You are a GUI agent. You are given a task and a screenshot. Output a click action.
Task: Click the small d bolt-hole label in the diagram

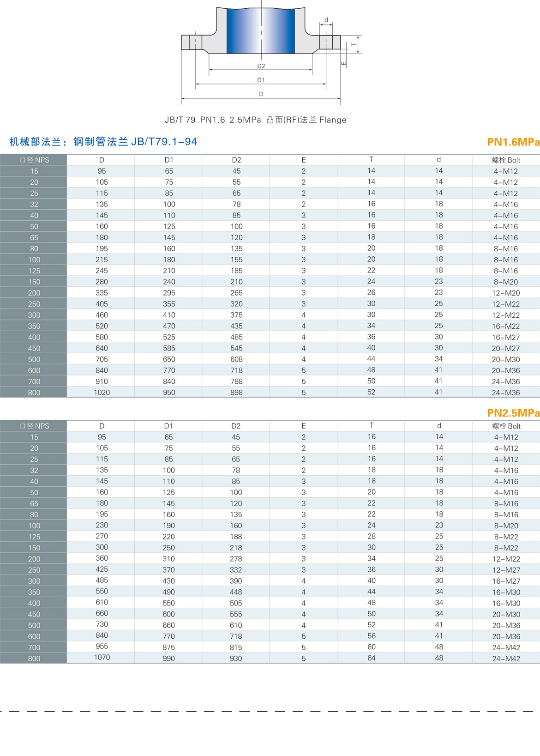click(x=326, y=20)
